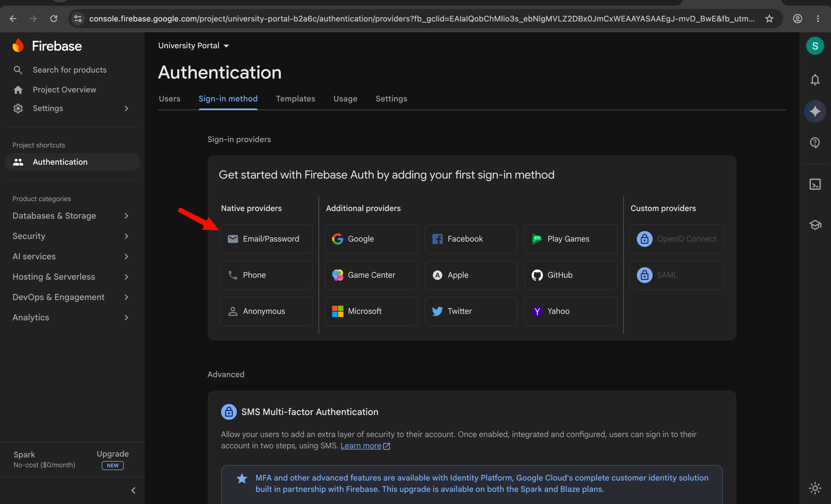Expand the sidebar Settings chevron
This screenshot has height=504, width=831.
coord(126,108)
